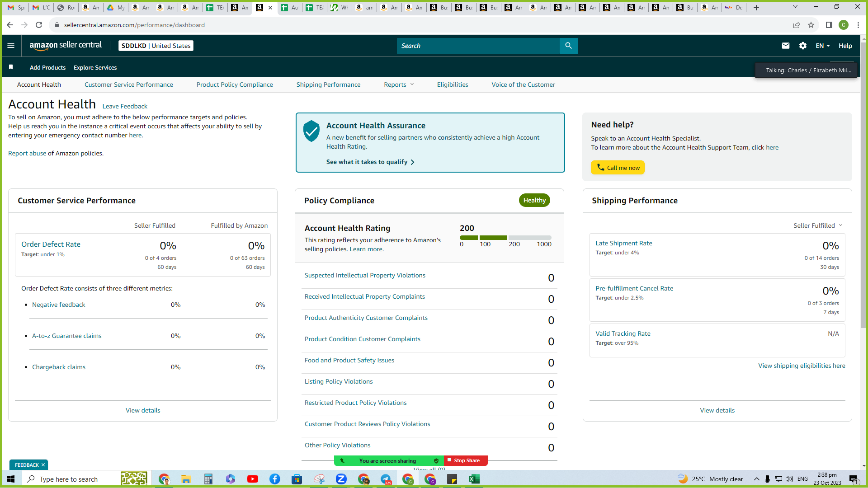Image resolution: width=868 pixels, height=488 pixels.
Task: Go back using the browser back arrow
Action: [x=10, y=25]
